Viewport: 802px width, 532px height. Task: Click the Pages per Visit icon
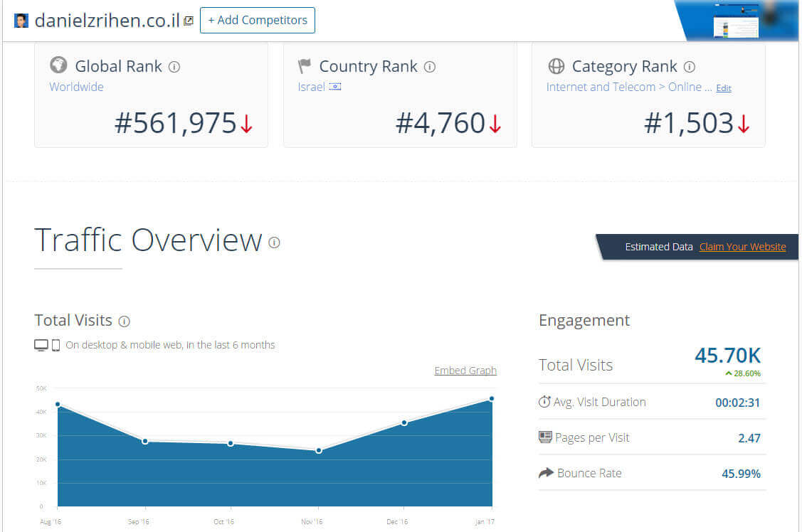545,437
